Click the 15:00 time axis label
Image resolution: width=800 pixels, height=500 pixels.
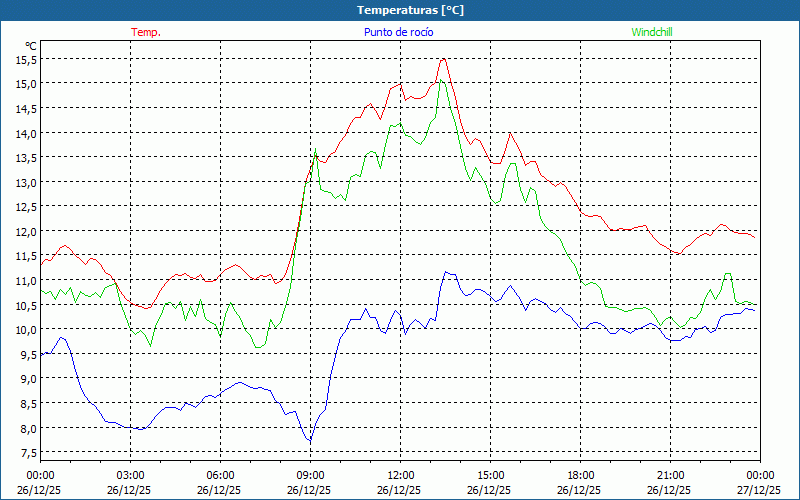(491, 475)
